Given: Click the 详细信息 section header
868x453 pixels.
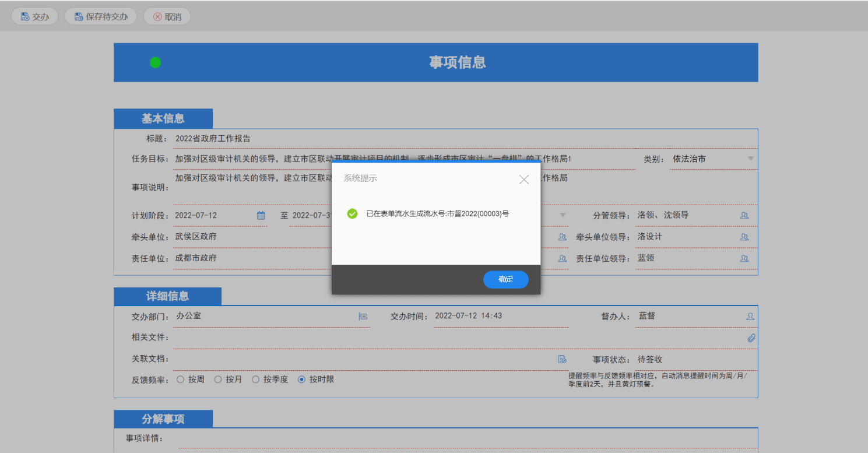Looking at the screenshot, I should pyautogui.click(x=167, y=296).
